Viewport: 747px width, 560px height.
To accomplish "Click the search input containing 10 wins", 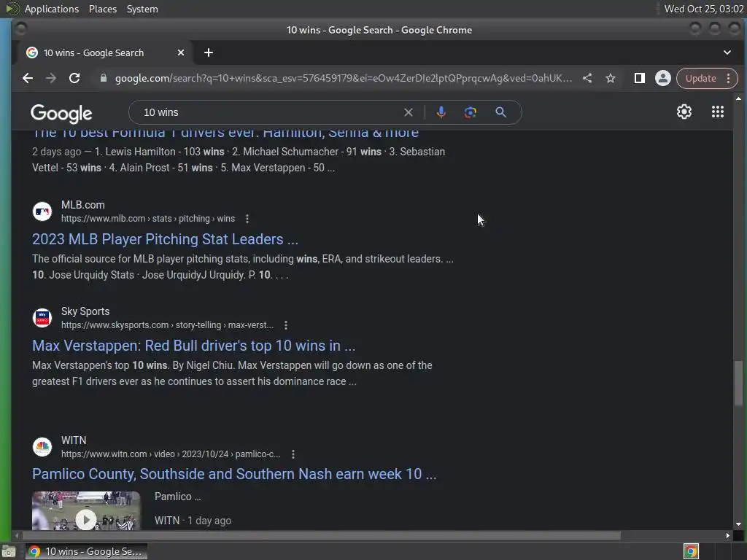I will [x=271, y=112].
